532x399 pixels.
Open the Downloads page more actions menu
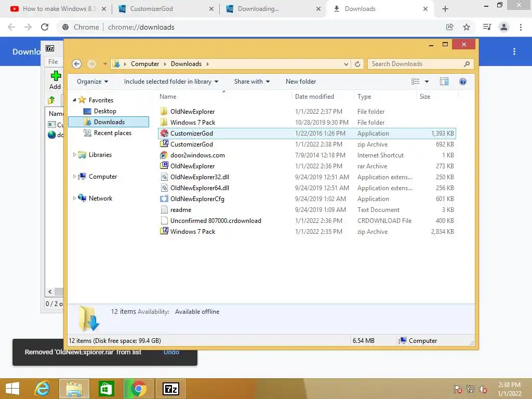point(514,51)
